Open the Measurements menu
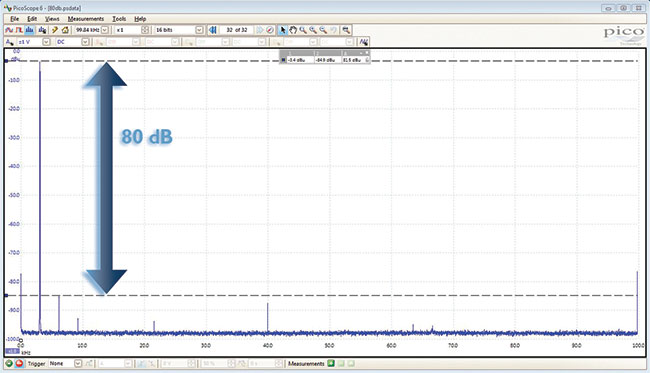Image resolution: width=650 pixels, height=373 pixels. point(86,19)
